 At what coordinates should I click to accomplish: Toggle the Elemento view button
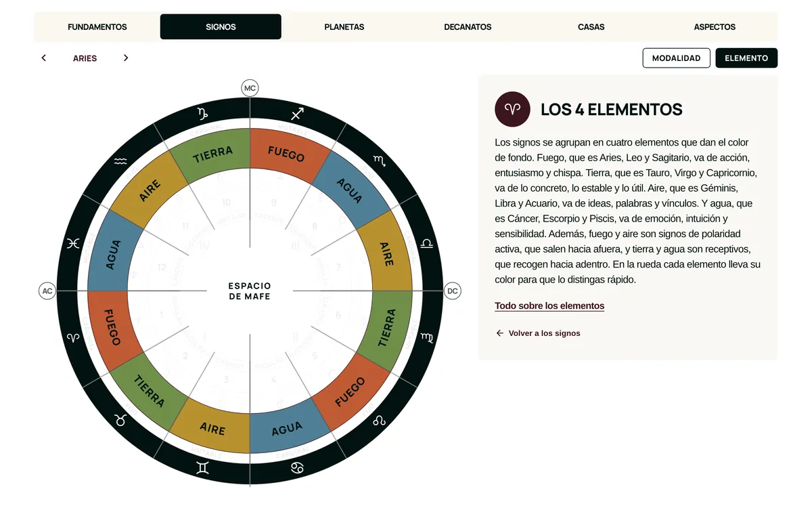point(746,58)
